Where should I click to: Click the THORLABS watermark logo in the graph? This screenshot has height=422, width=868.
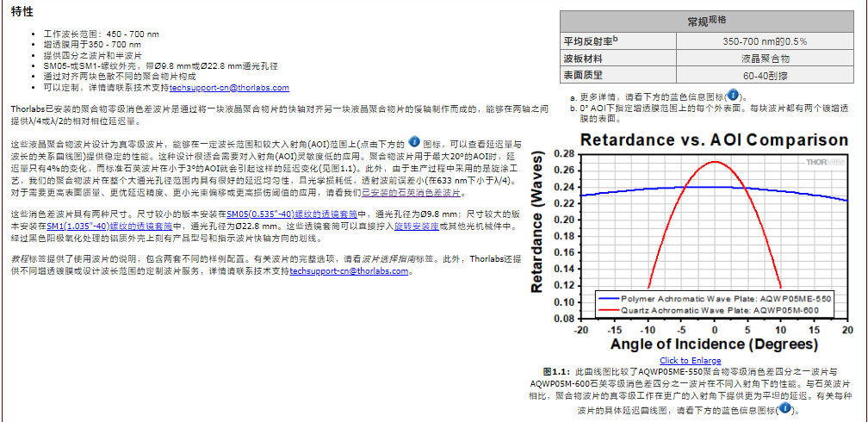[825, 161]
